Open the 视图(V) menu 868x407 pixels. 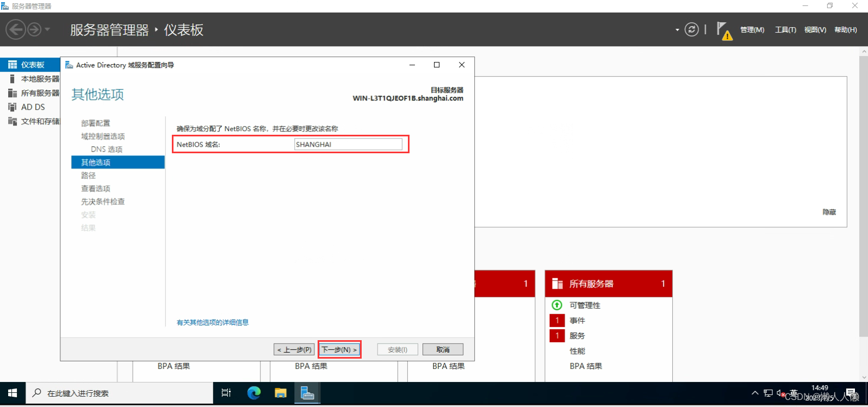815,30
